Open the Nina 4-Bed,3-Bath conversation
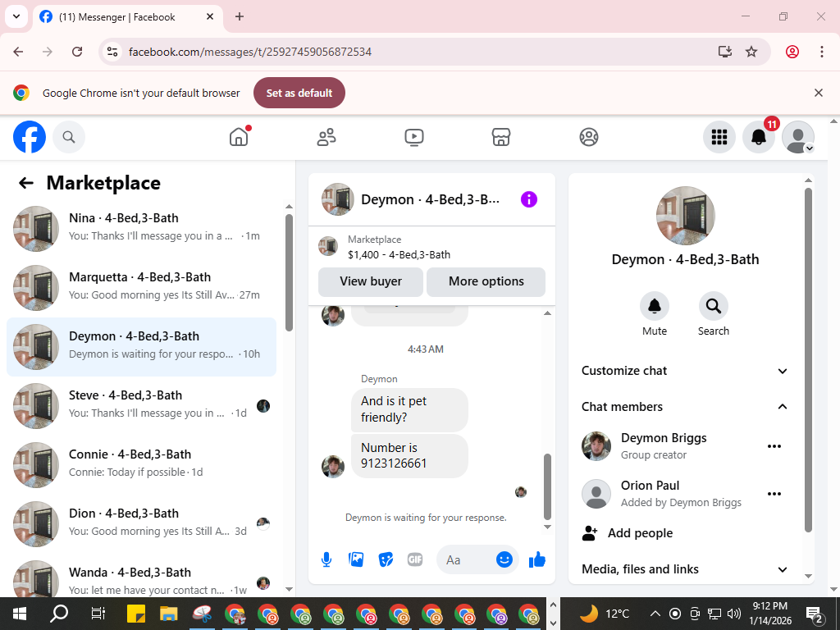 (141, 229)
